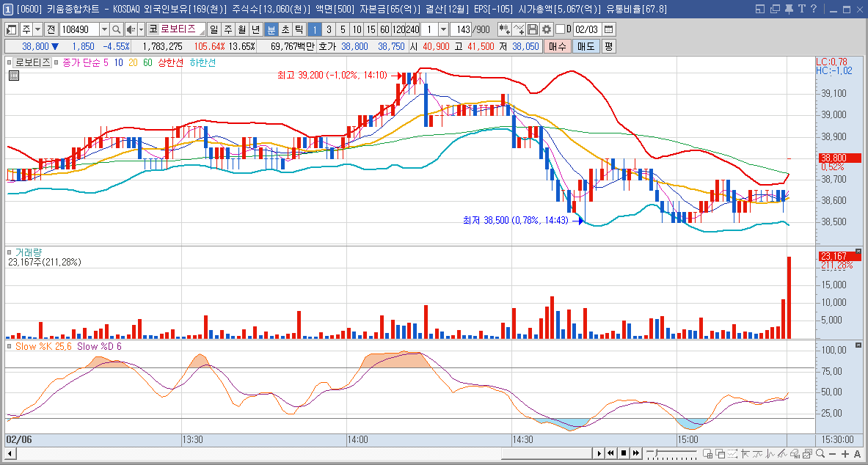Toggle the 종가 단순 moving average legend checkbox
Image resolution: width=868 pixels, height=465 pixels.
57,62
